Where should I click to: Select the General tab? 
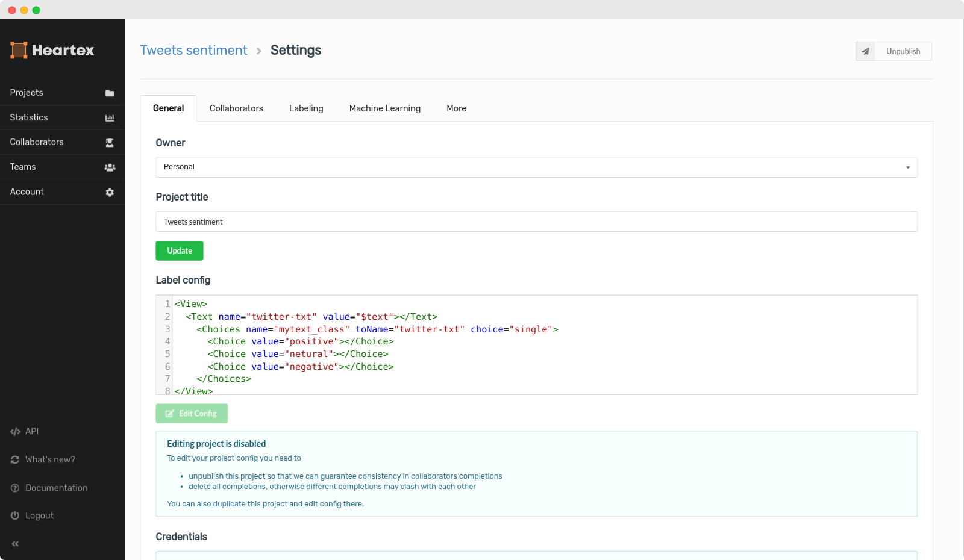coord(169,108)
